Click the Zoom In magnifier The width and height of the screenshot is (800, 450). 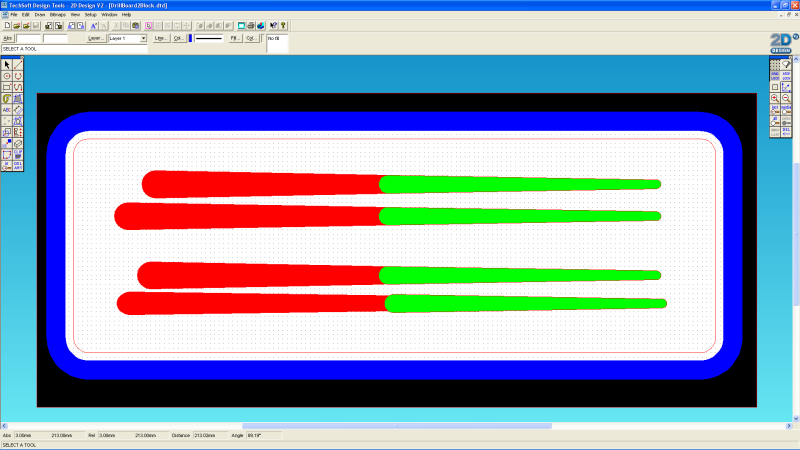775,98
